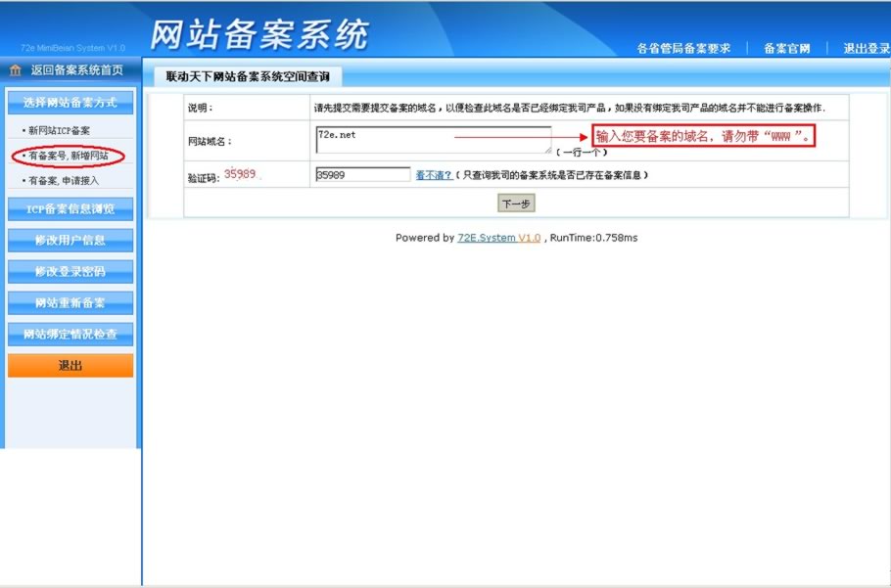
Task: Click the 网站备案系统 logo title
Action: pos(259,34)
